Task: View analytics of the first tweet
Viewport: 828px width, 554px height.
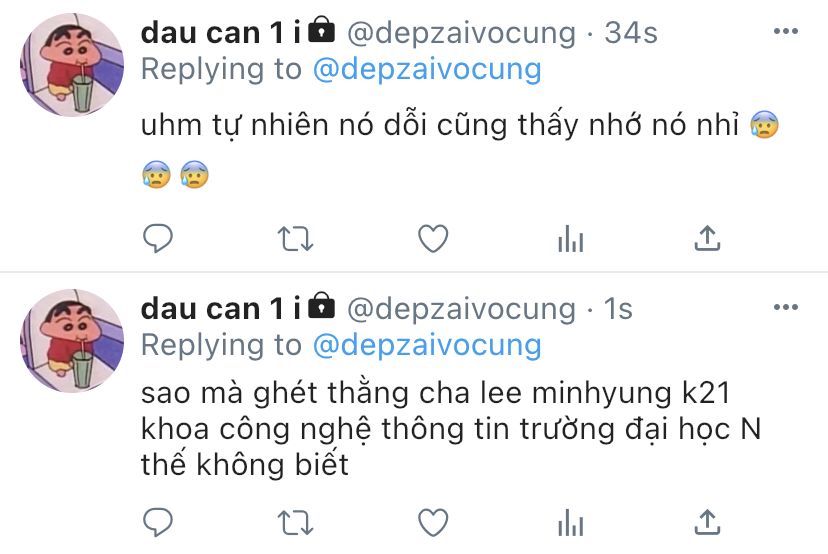Action: [x=570, y=238]
